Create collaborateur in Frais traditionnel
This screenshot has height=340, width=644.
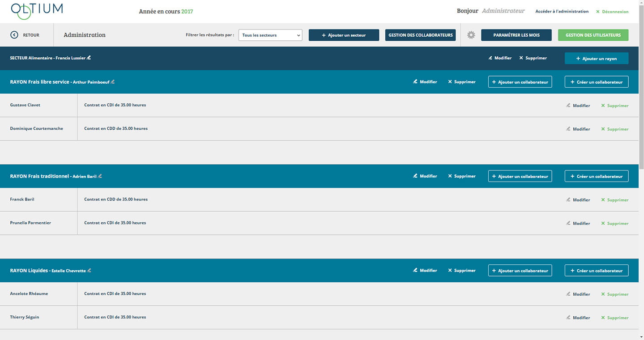pos(597,176)
